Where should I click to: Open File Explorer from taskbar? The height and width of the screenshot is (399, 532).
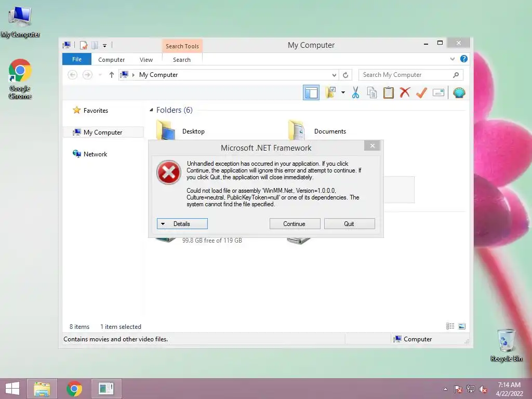[42, 389]
